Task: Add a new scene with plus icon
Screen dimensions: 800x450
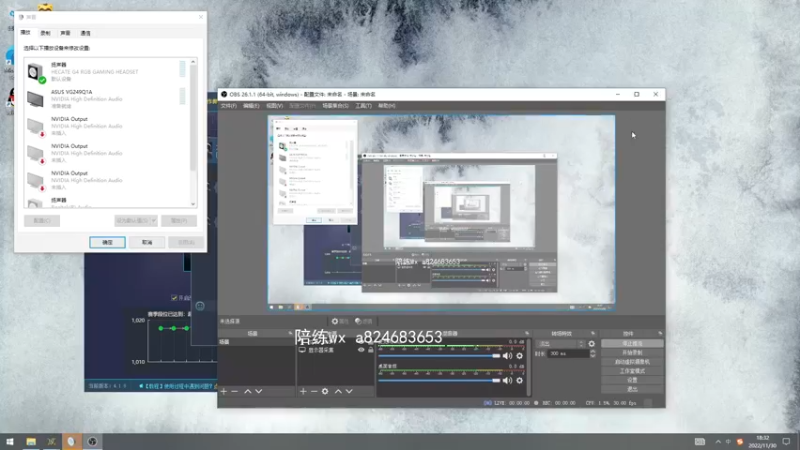Action: pos(223,391)
